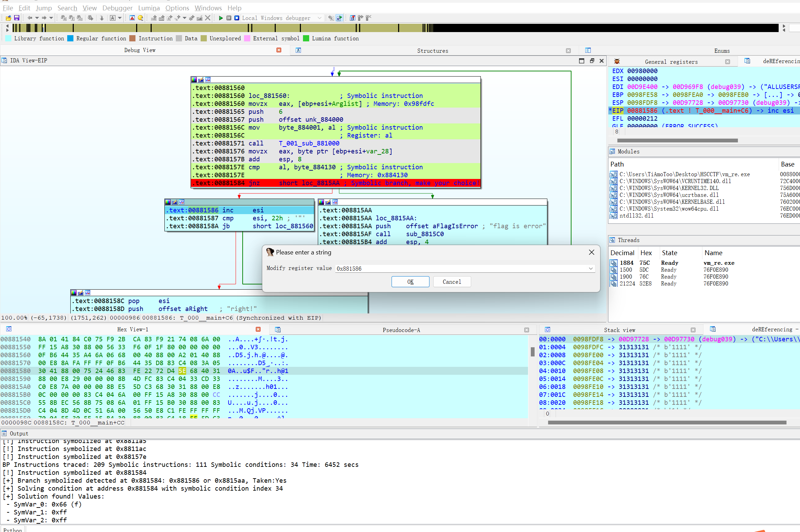The height and width of the screenshot is (532, 800).
Task: Click the Hex view vertical scrollbar thumb
Action: pyautogui.click(x=533, y=352)
